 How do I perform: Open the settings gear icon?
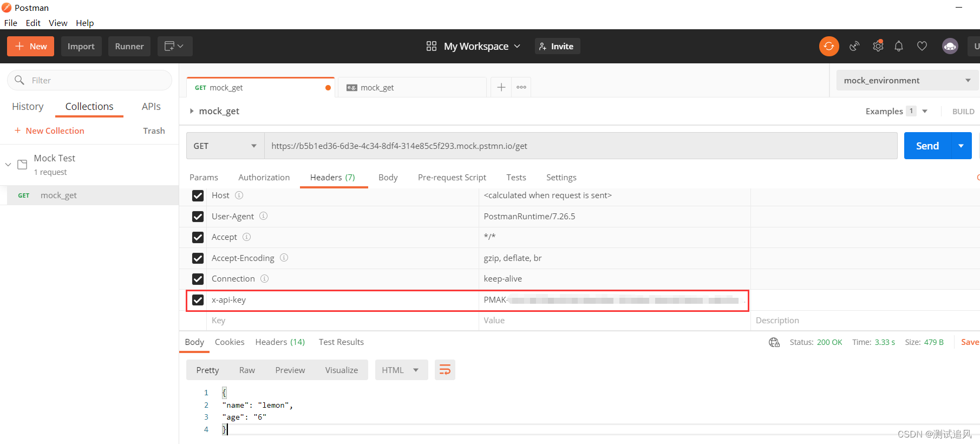pyautogui.click(x=878, y=46)
